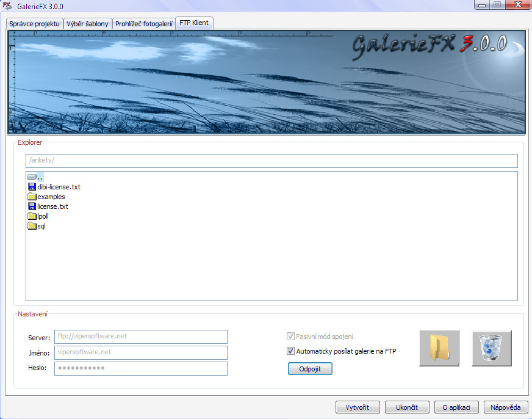Click the GalerieFX banner image
The height and width of the screenshot is (419, 532).
(267, 82)
